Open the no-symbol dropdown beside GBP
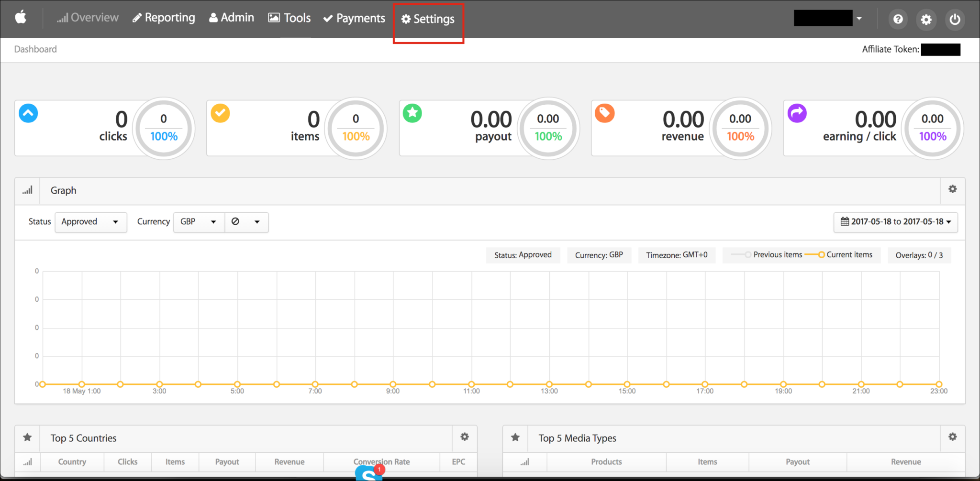 [246, 222]
